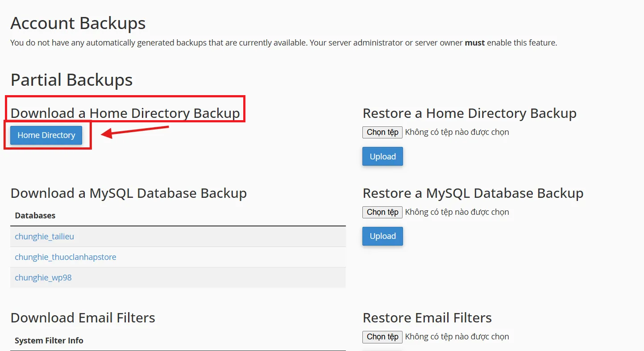Click the System Filter Info column header

tap(49, 341)
